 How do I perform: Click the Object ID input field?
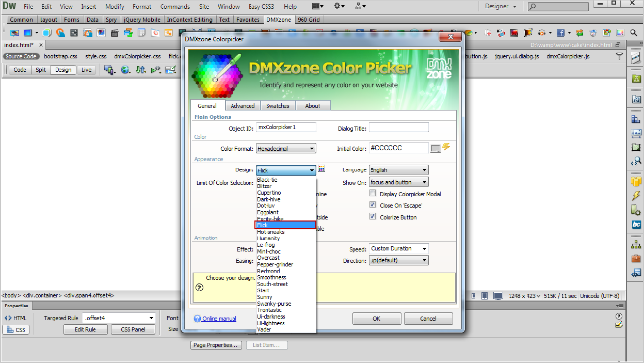pyautogui.click(x=286, y=127)
